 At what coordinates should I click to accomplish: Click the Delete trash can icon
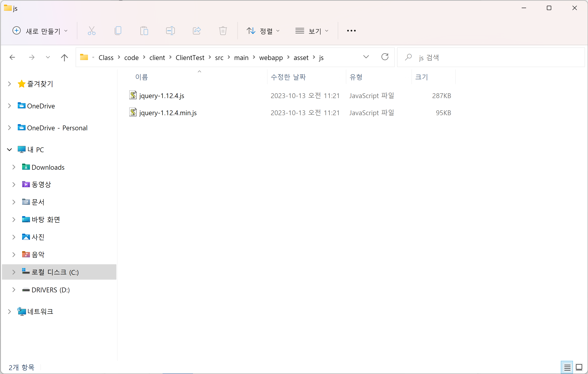(x=223, y=31)
